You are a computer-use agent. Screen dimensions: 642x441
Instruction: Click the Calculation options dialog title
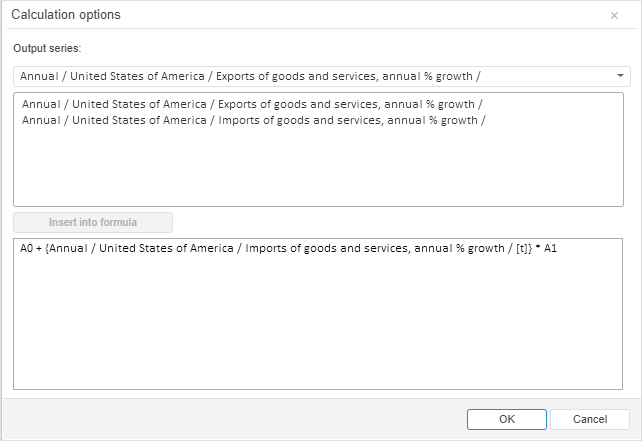tap(65, 16)
